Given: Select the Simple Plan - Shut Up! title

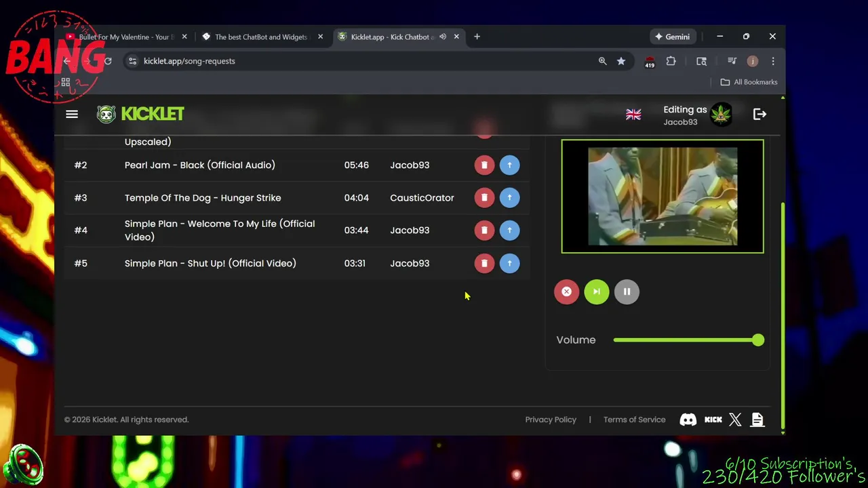Looking at the screenshot, I should click(210, 263).
